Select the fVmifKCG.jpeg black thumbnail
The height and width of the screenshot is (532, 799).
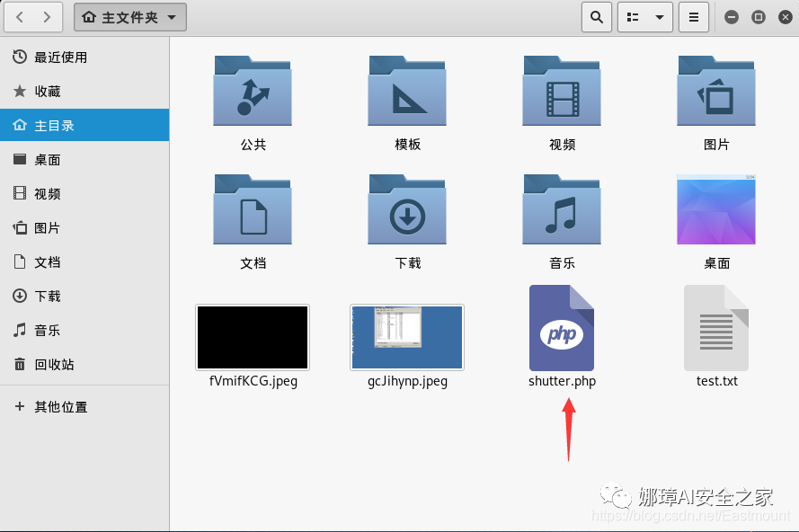[253, 337]
